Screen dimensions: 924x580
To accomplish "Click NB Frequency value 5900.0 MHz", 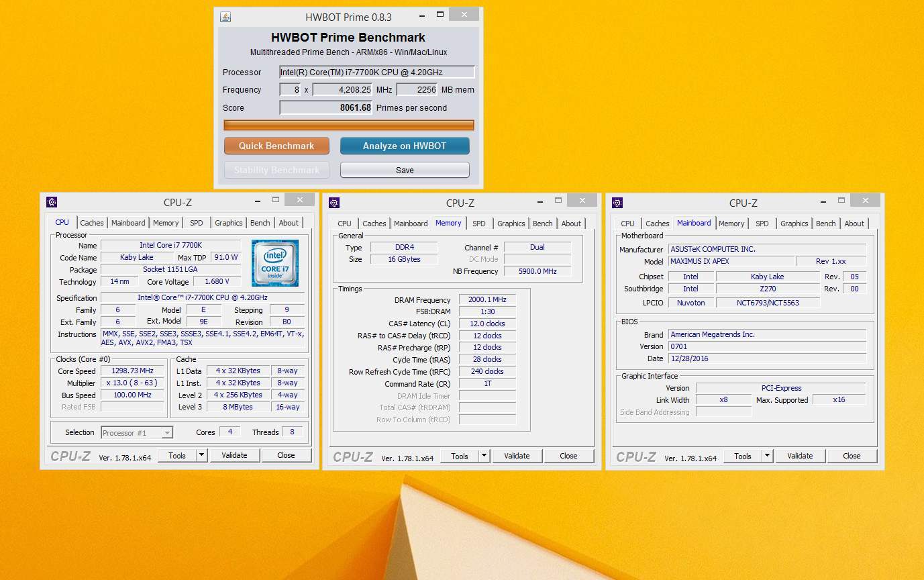I will [537, 271].
